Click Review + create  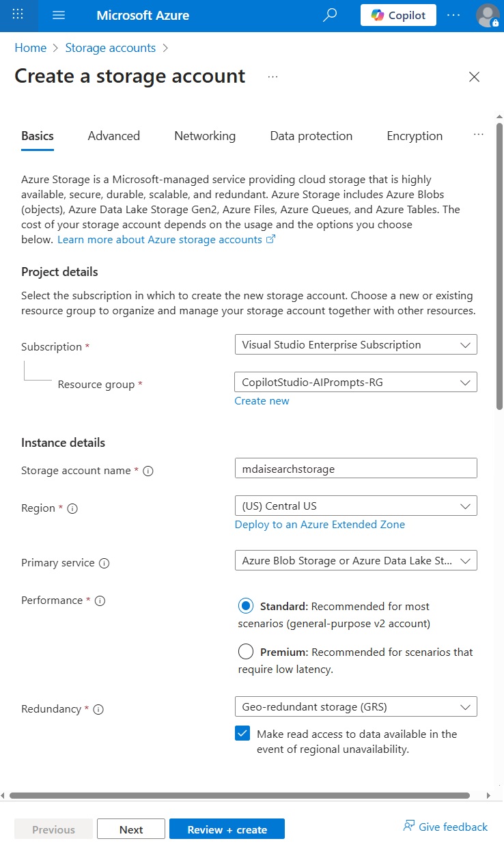coord(227,829)
